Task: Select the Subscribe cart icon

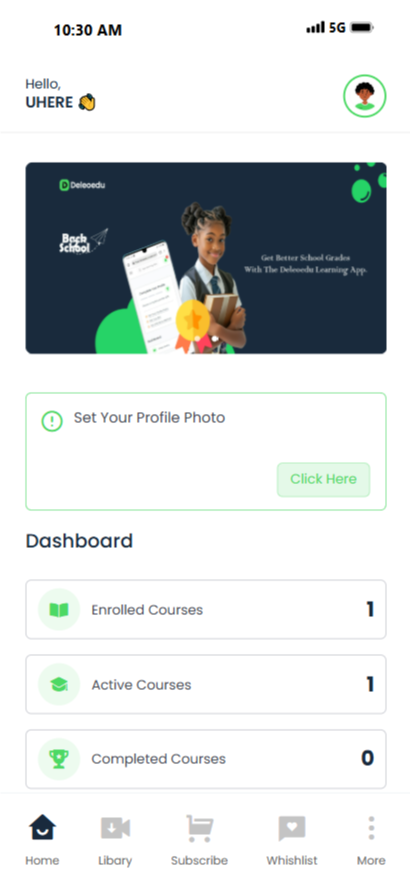Action: point(199,829)
